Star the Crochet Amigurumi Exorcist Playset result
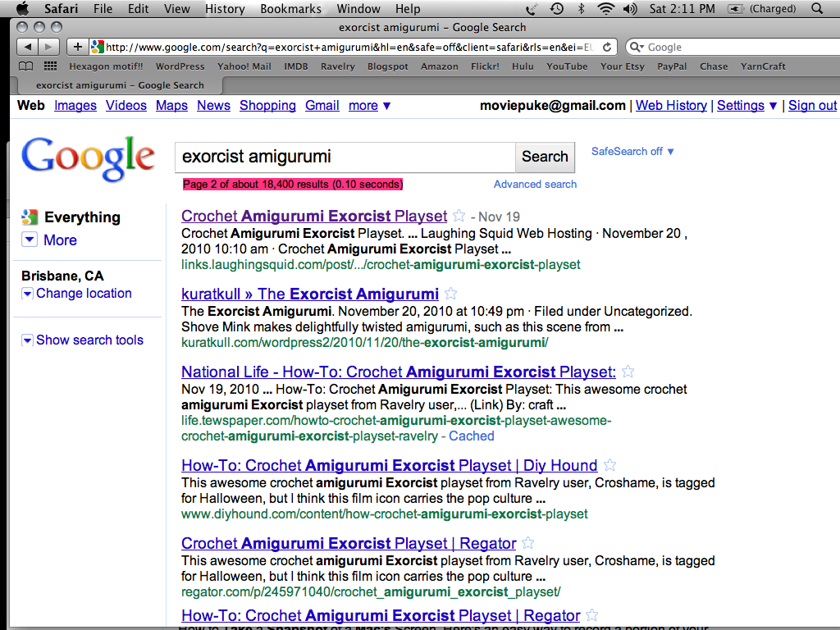Screen dimensions: 840x630 [x=459, y=217]
